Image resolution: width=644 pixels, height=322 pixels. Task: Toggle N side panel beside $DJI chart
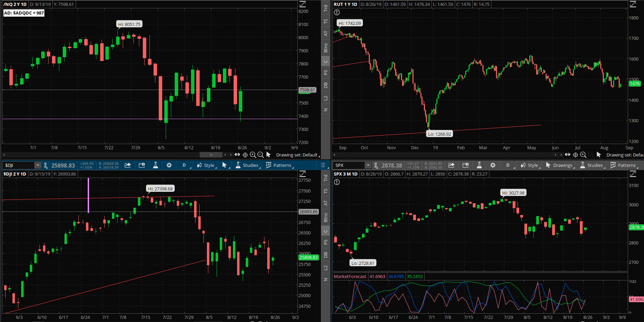[325, 279]
